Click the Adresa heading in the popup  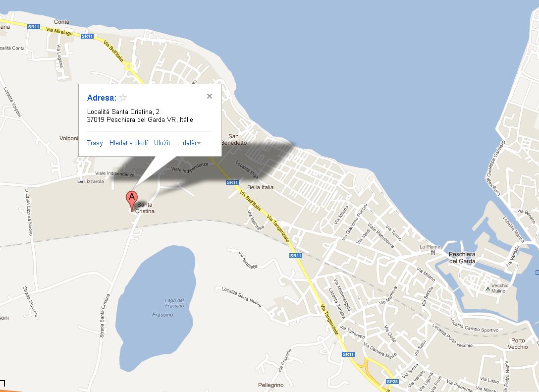(102, 98)
